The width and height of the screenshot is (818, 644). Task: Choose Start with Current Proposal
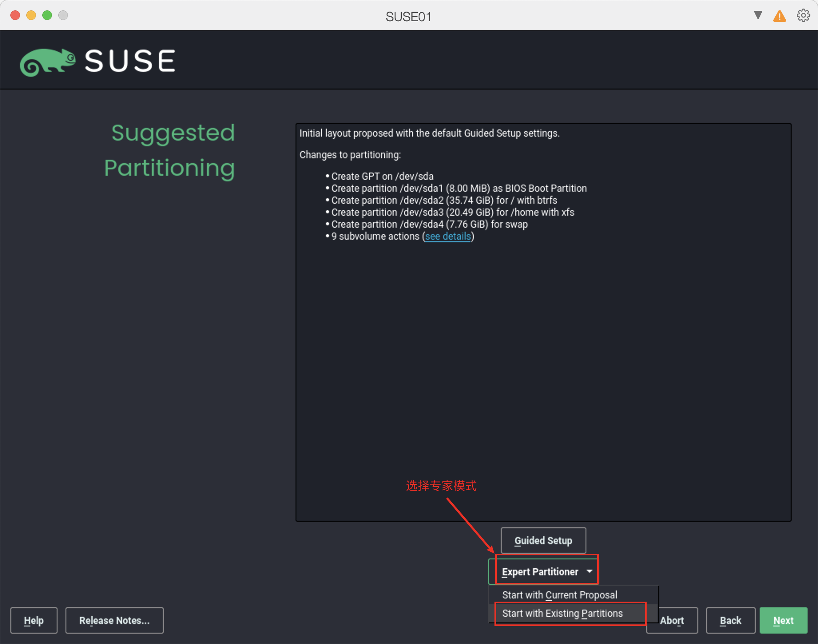click(559, 595)
